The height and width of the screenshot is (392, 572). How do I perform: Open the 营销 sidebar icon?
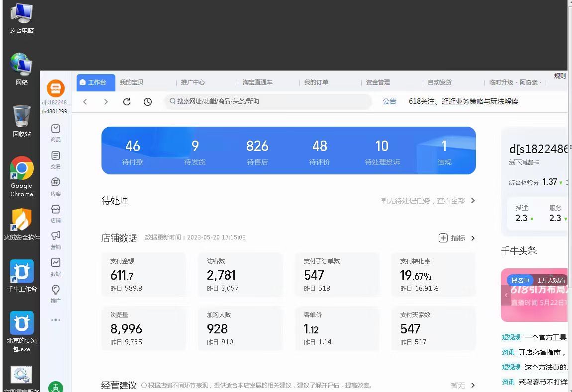tap(55, 239)
